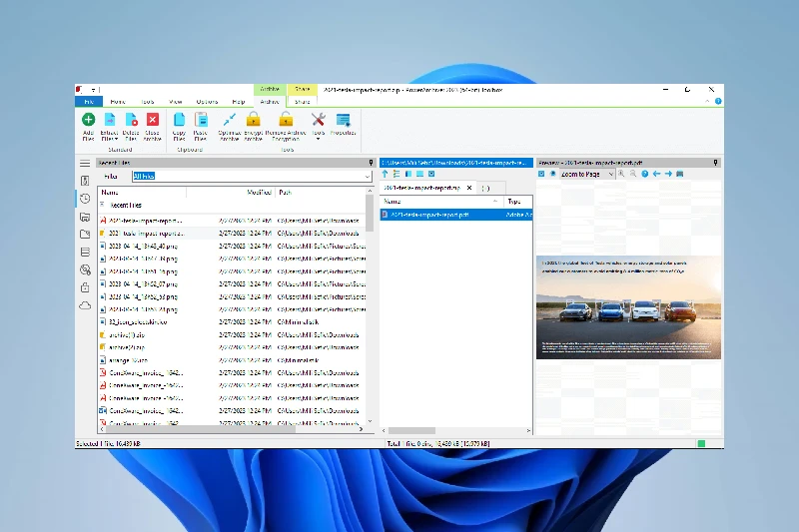
Task: Sort recent files by Path column
Action: (321, 193)
